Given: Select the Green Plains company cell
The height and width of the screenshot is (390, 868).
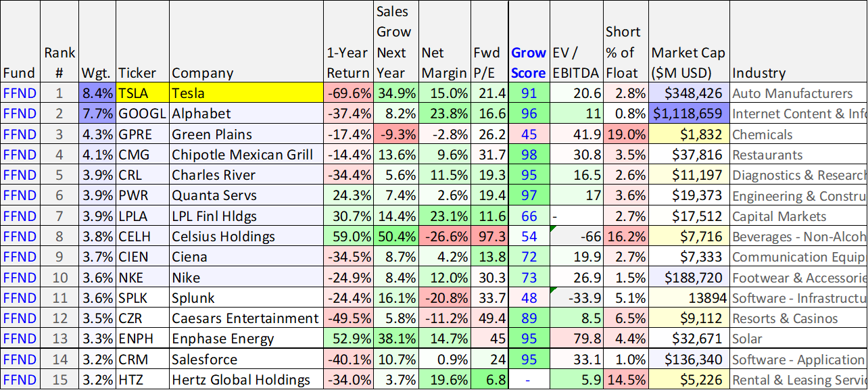Looking at the screenshot, I should click(x=247, y=135).
